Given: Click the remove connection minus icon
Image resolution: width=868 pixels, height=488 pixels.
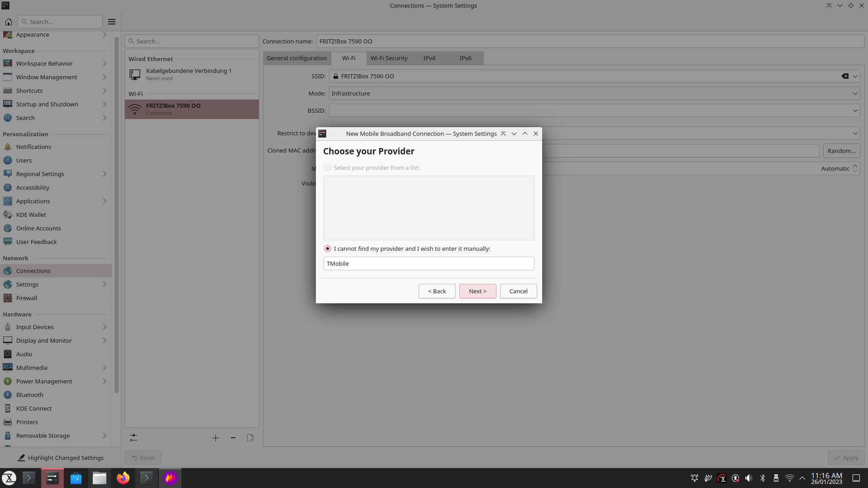Looking at the screenshot, I should [x=233, y=438].
